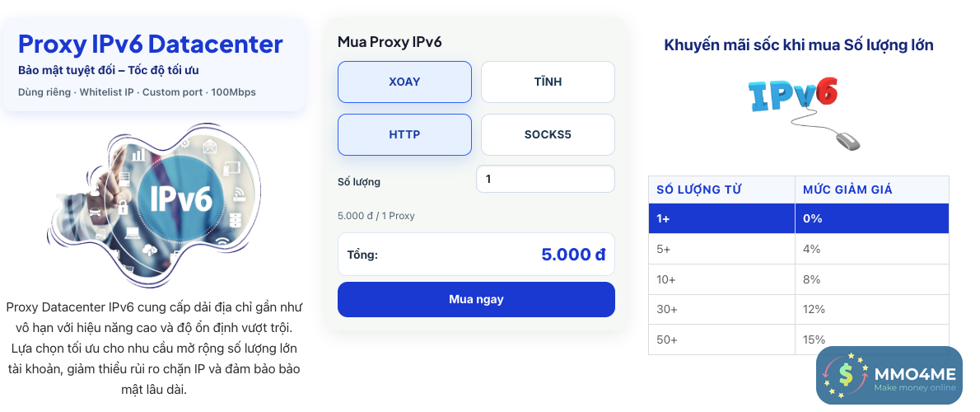980x412 pixels.
Task: Open the MMO4ME badge logo
Action: tap(889, 375)
